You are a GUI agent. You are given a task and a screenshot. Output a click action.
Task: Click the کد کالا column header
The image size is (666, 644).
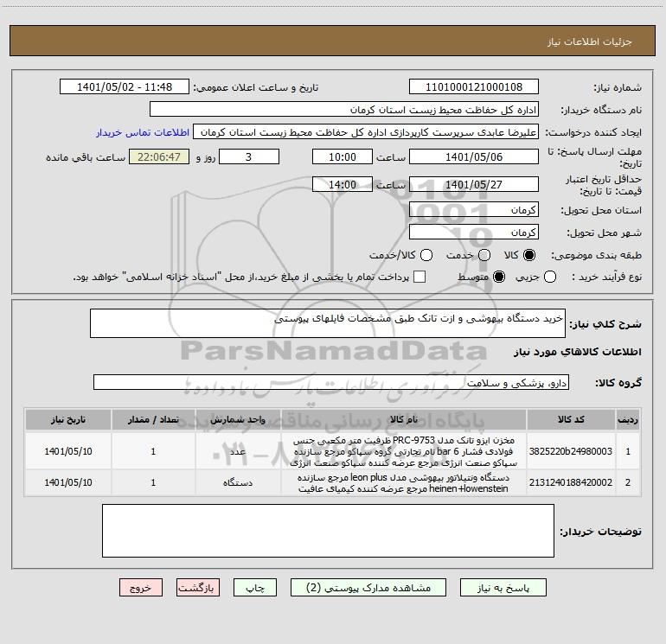[571, 420]
